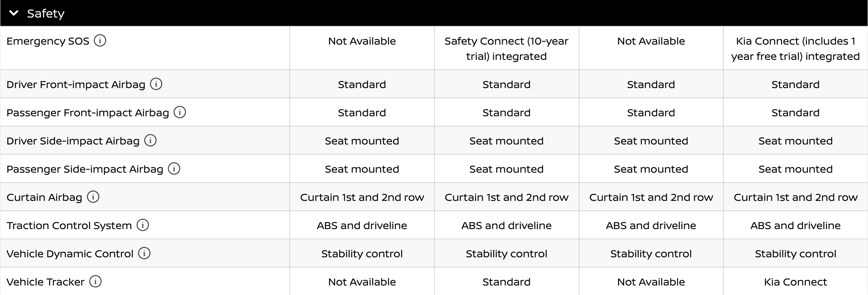Click Kia Connect free trial integrated text
The image size is (868, 295).
[x=795, y=48]
